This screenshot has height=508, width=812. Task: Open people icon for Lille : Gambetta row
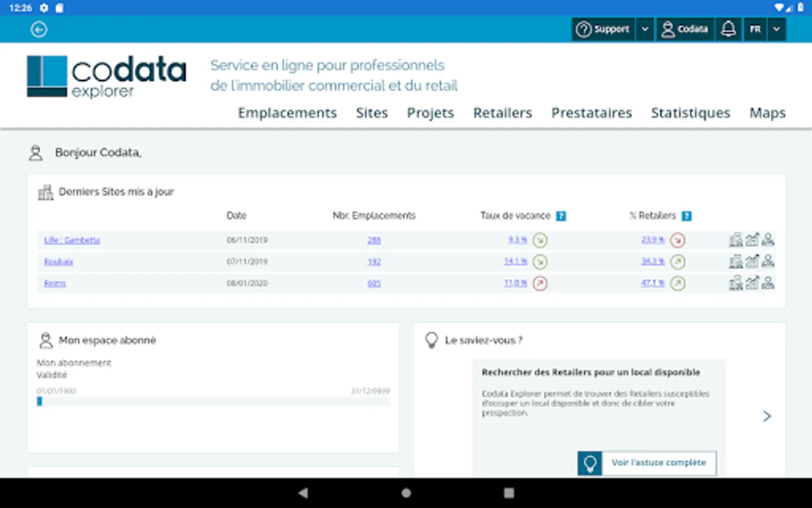(768, 240)
